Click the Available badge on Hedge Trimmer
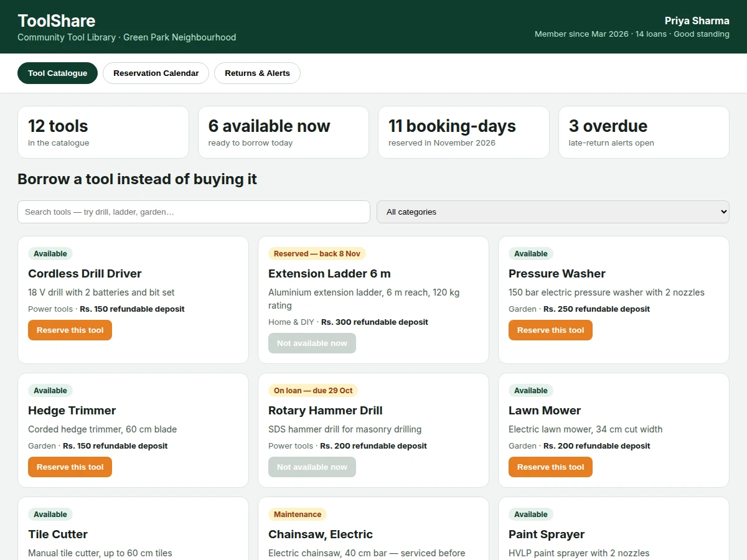Screen dimensions: 747x560 tap(50, 390)
